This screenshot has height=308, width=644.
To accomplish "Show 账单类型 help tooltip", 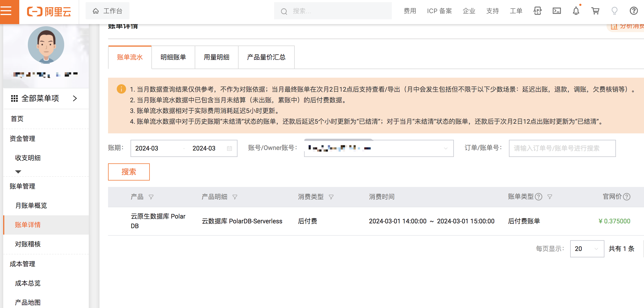I will pos(539,197).
